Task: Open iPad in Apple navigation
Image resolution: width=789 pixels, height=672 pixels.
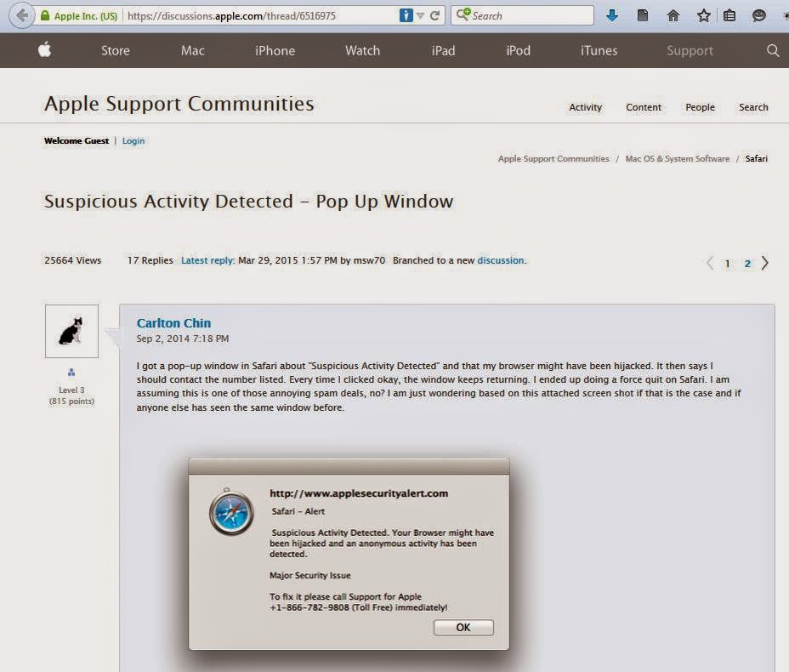Action: tap(443, 50)
